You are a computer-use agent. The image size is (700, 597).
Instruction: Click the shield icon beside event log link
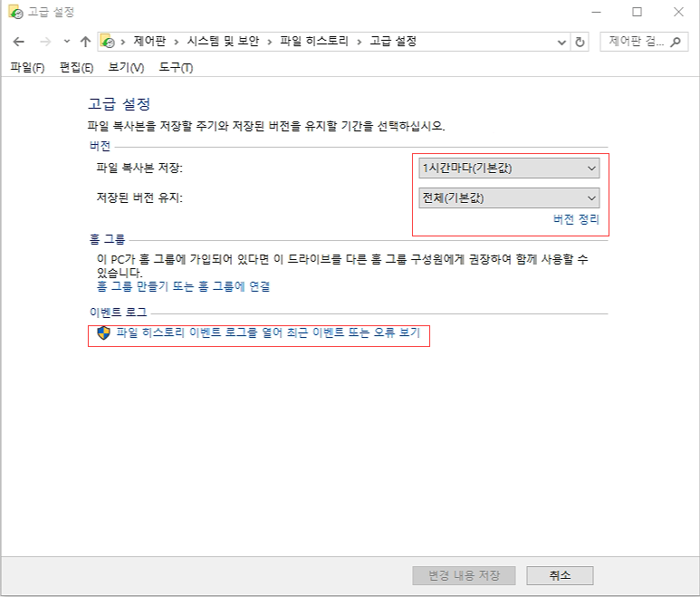click(x=103, y=332)
